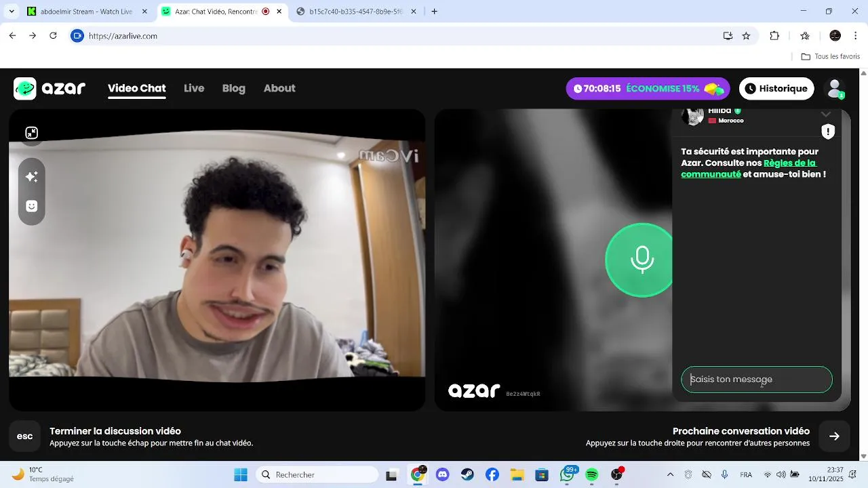Open the Windows Start menu
The image size is (868, 488).
coord(241,475)
